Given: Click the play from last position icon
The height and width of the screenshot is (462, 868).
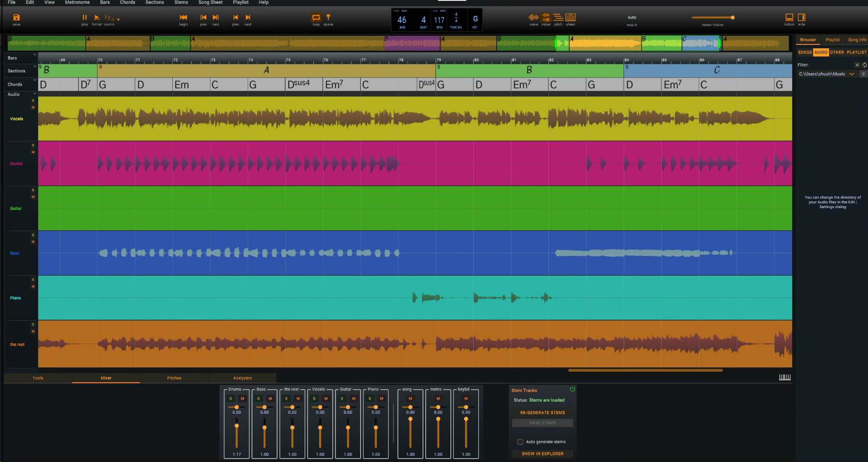Looking at the screenshot, I should click(97, 17).
